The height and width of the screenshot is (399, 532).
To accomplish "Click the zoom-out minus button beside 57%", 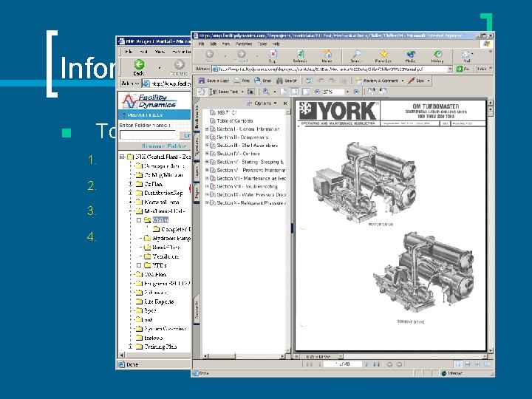I will 317,92.
